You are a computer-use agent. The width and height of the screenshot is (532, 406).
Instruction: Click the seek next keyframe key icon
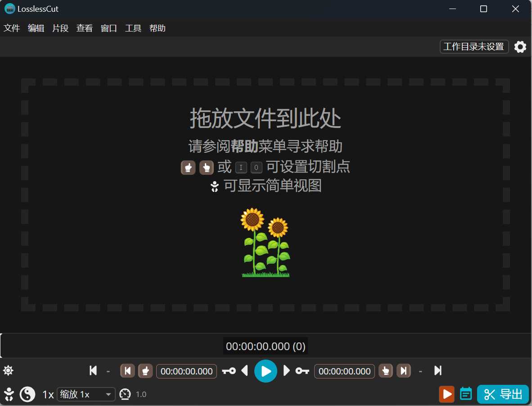pos(302,371)
